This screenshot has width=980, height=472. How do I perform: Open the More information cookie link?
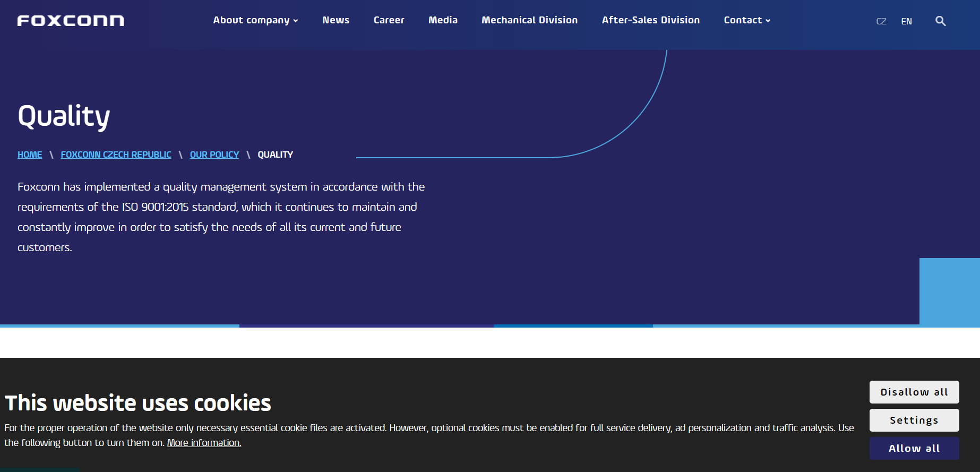(204, 443)
